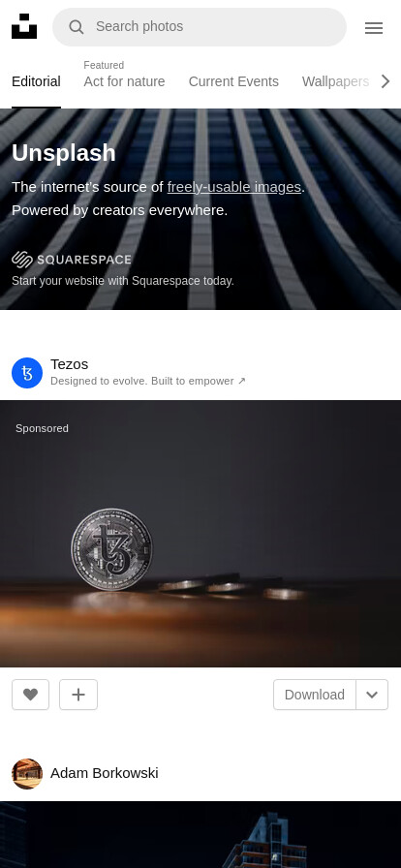Viewport: 401px width, 868px height.
Task: Follow the freely-usable images link
Action: tap(234, 187)
